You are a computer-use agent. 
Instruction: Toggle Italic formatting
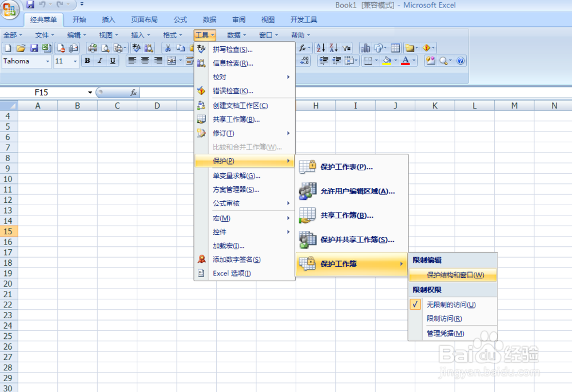tap(100, 61)
